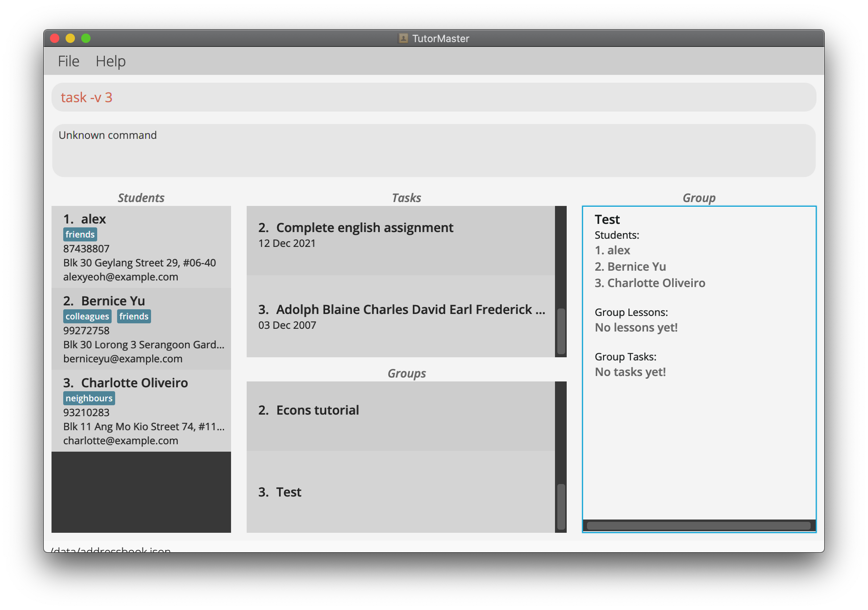Click the green maximize window button
The image size is (868, 610).
[x=86, y=38]
